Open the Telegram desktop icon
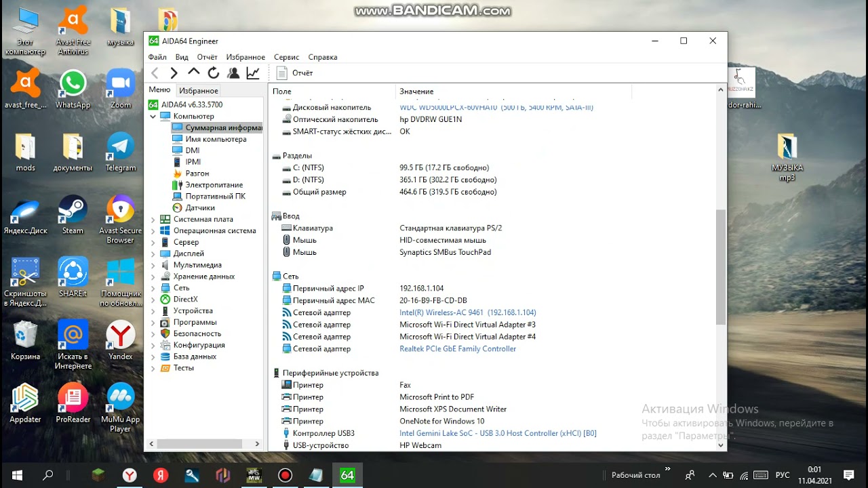Viewport: 868px width, 488px height. [121, 151]
